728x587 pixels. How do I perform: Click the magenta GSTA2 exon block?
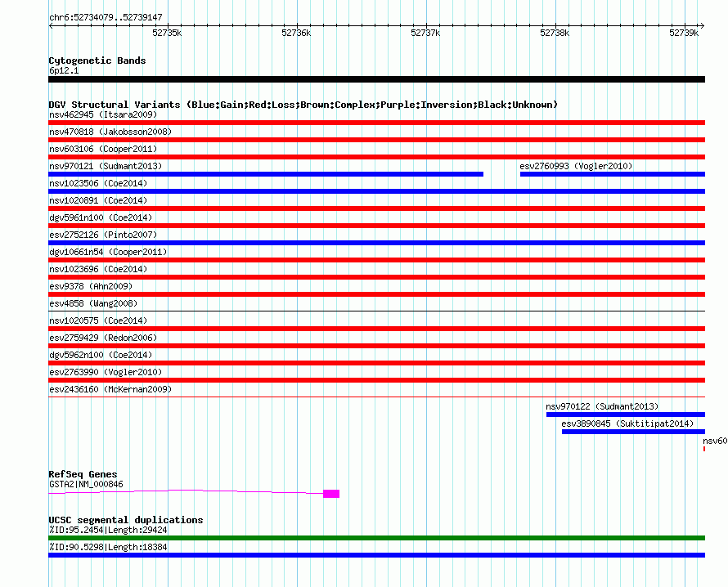click(331, 494)
